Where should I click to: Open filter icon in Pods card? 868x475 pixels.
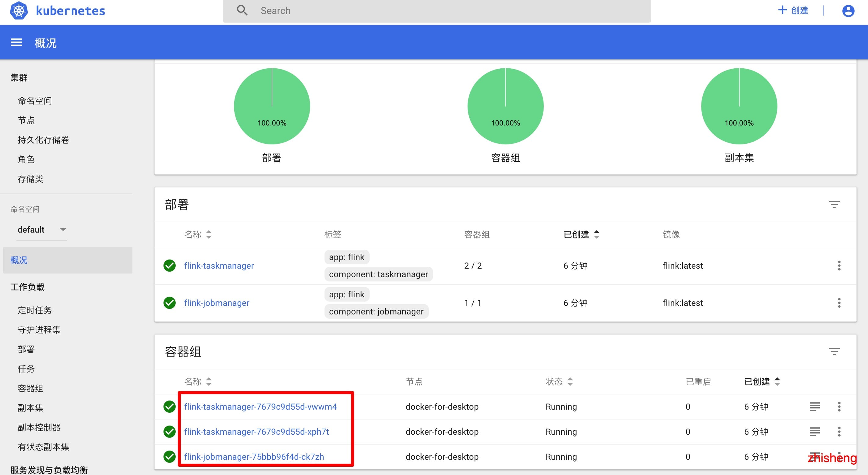point(834,352)
